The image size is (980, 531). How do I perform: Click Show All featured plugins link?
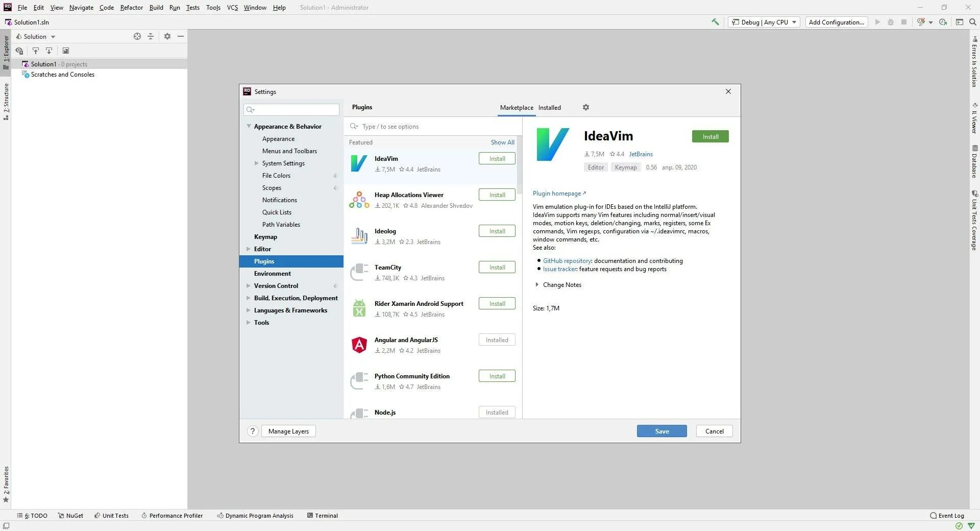502,142
